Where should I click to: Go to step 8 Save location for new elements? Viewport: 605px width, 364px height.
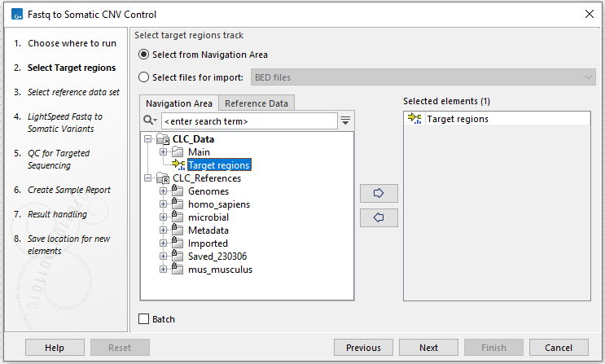pyautogui.click(x=68, y=245)
